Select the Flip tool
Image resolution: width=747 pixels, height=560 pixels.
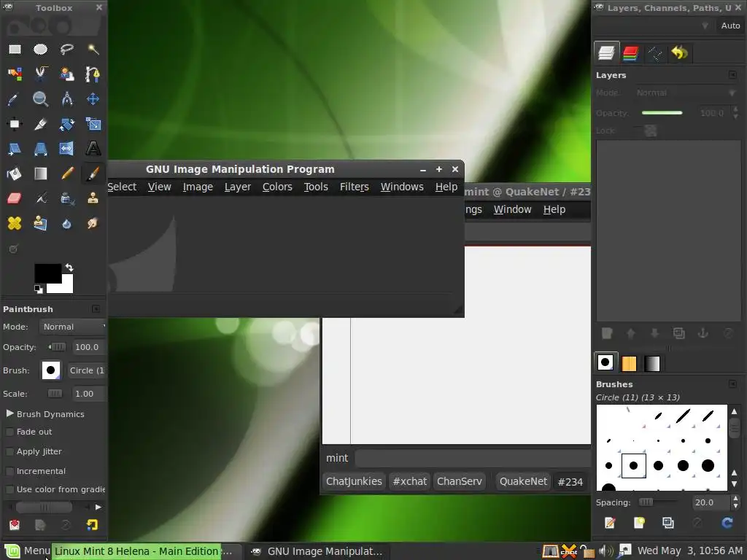point(66,149)
